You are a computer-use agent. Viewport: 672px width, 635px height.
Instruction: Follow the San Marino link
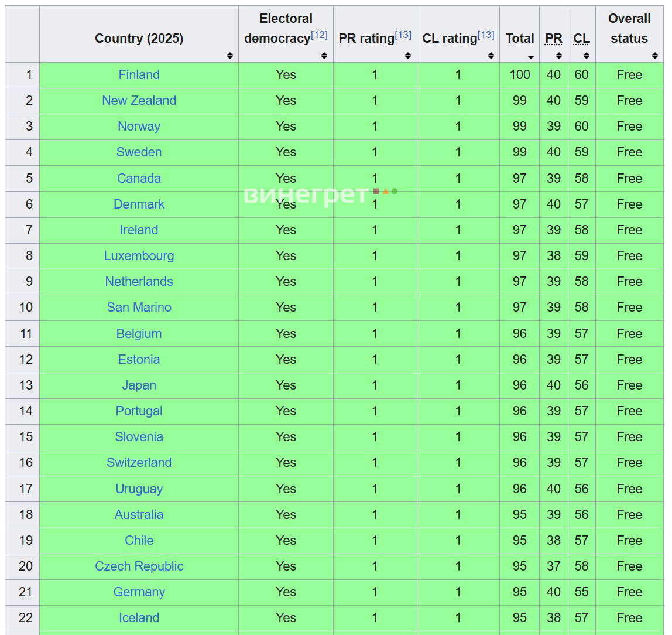[x=139, y=308]
